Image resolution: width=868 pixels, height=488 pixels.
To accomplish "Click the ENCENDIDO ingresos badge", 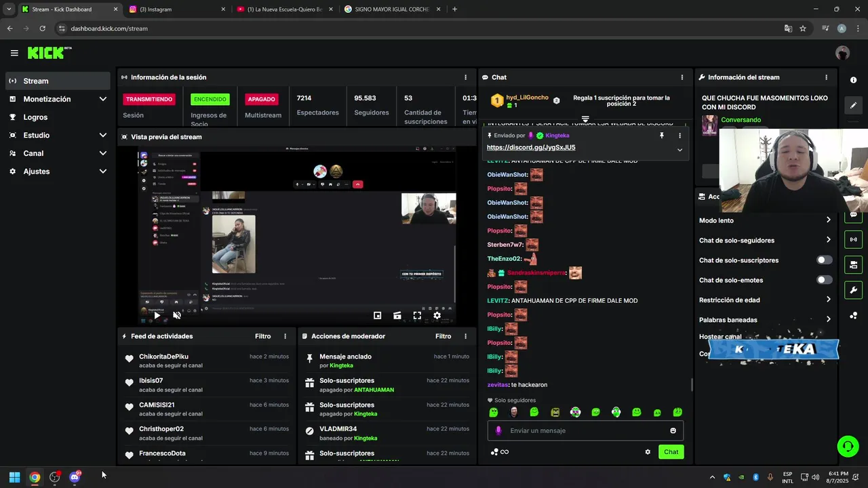I will click(210, 99).
